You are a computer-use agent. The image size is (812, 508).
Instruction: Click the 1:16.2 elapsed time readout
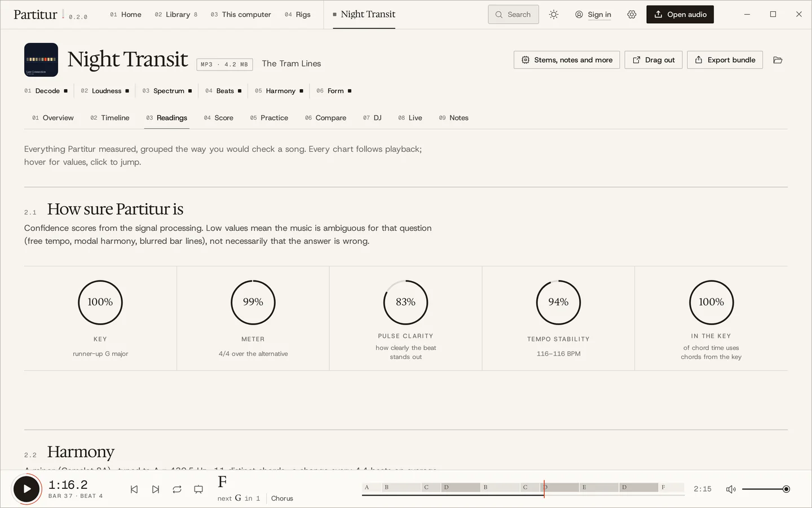tap(68, 485)
